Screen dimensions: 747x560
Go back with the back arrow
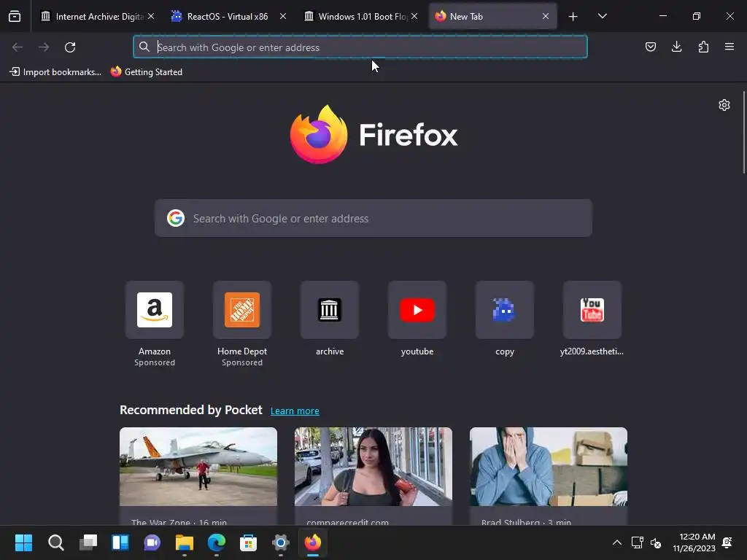click(18, 47)
